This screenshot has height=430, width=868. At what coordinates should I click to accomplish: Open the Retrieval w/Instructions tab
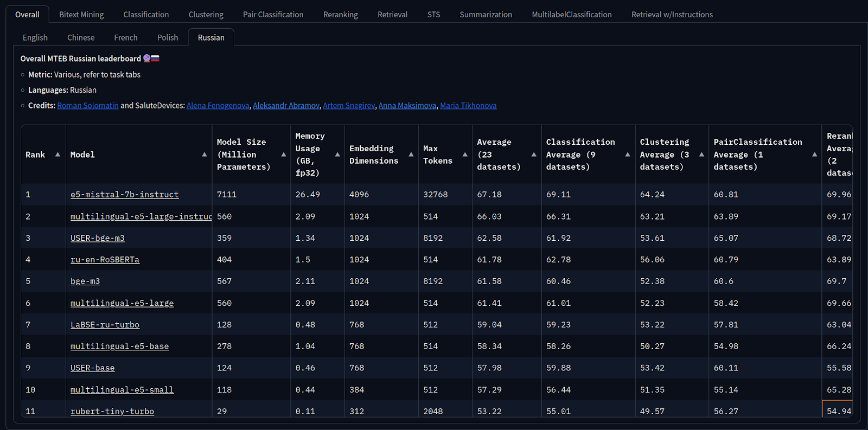pos(672,15)
